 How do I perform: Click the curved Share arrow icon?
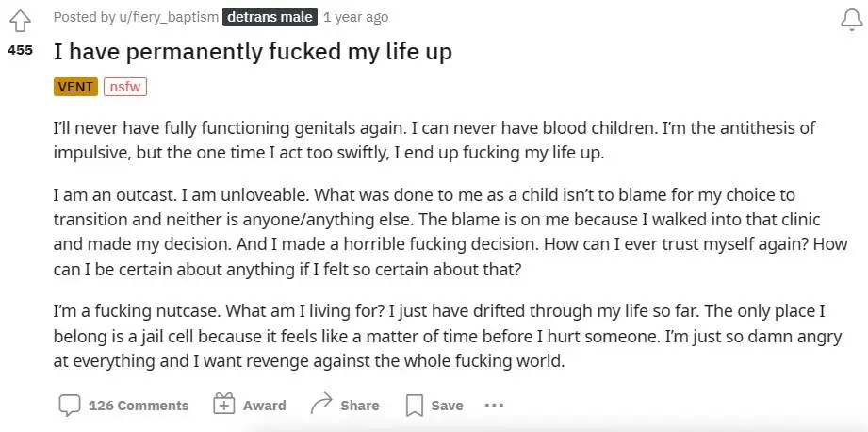(x=321, y=405)
